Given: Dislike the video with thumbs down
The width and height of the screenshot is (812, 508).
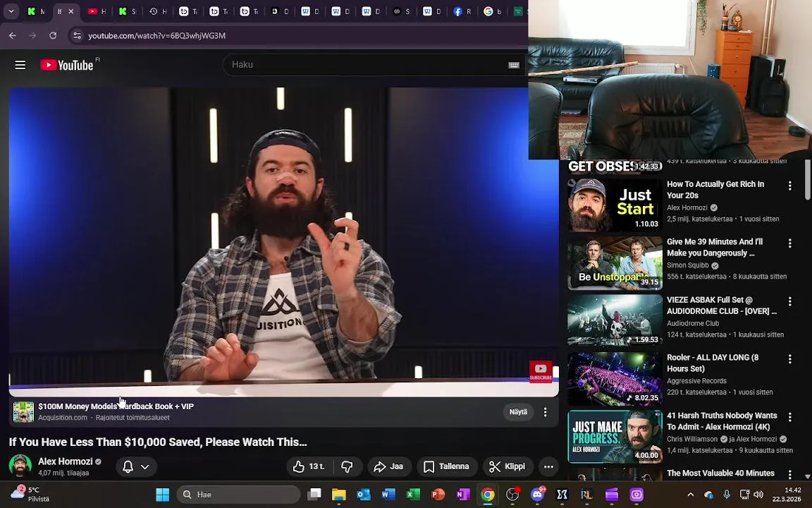Looking at the screenshot, I should click(x=347, y=466).
